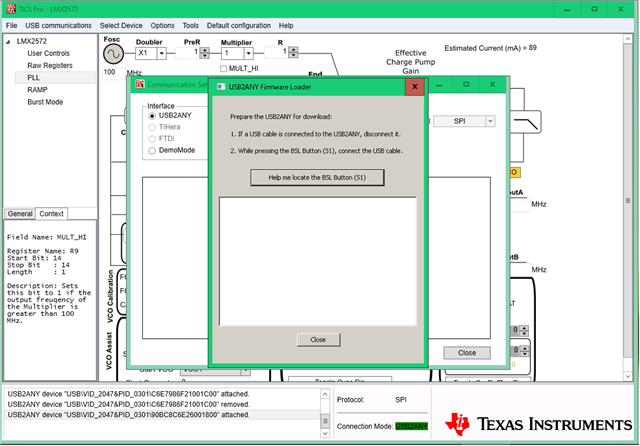The width and height of the screenshot is (640, 446).
Task: Click the TICS Pro application icon in title bar
Action: (11, 9)
